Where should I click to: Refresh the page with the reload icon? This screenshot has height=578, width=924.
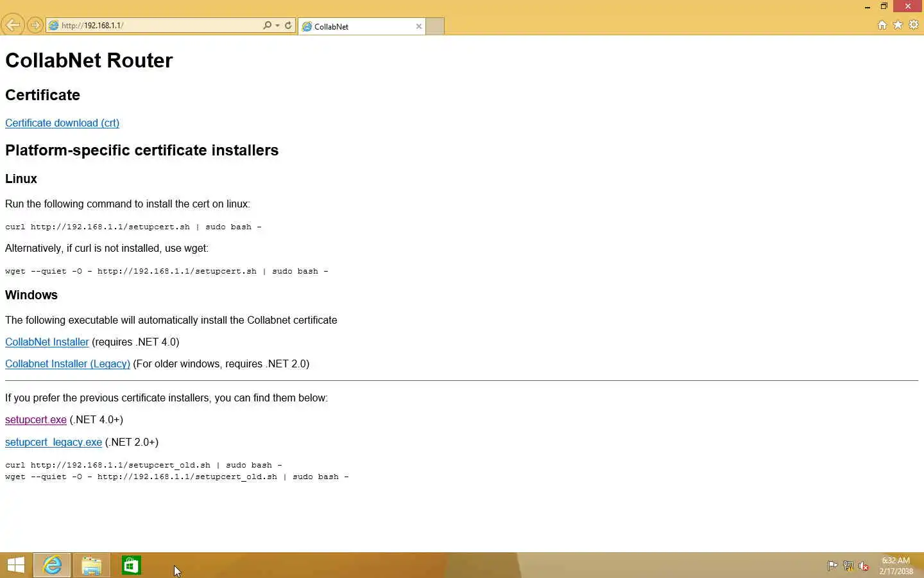pyautogui.click(x=288, y=26)
